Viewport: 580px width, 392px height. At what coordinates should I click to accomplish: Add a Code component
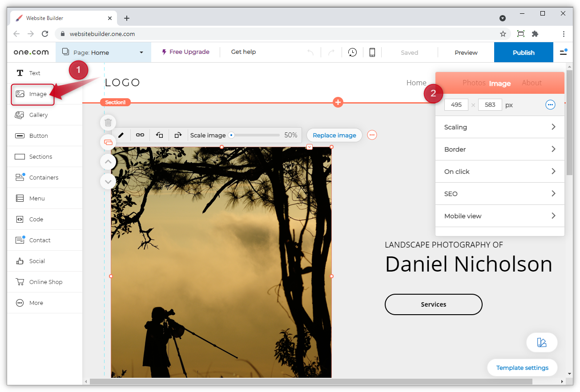coord(44,219)
